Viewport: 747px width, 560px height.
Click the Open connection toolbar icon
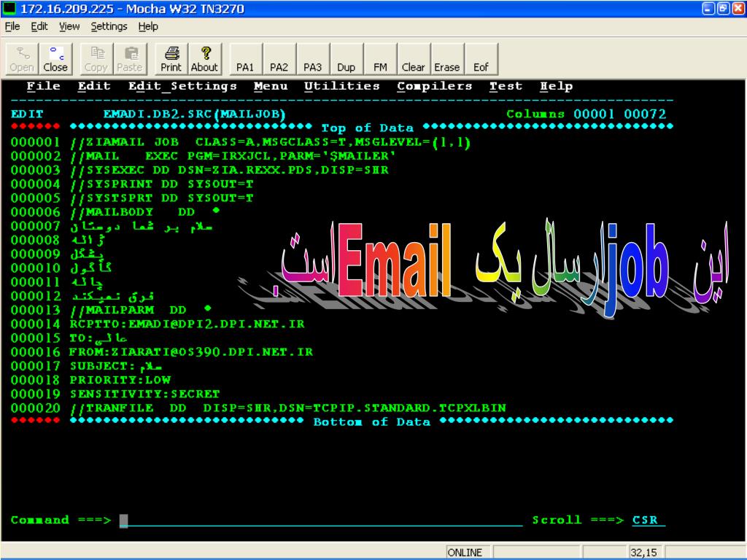[x=21, y=58]
